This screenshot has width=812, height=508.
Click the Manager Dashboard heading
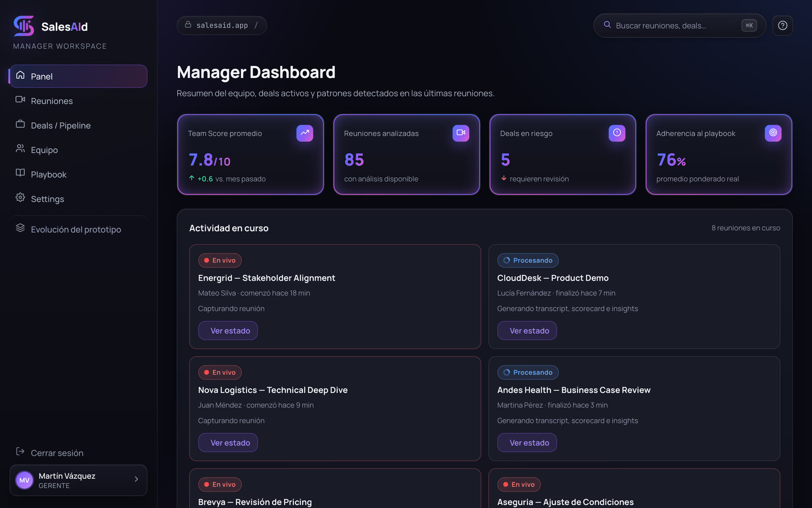pyautogui.click(x=256, y=72)
